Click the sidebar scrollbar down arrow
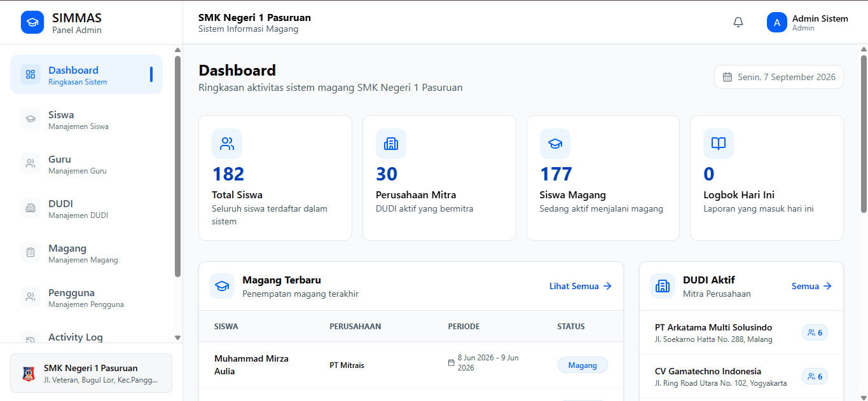The width and height of the screenshot is (868, 401). tap(177, 337)
